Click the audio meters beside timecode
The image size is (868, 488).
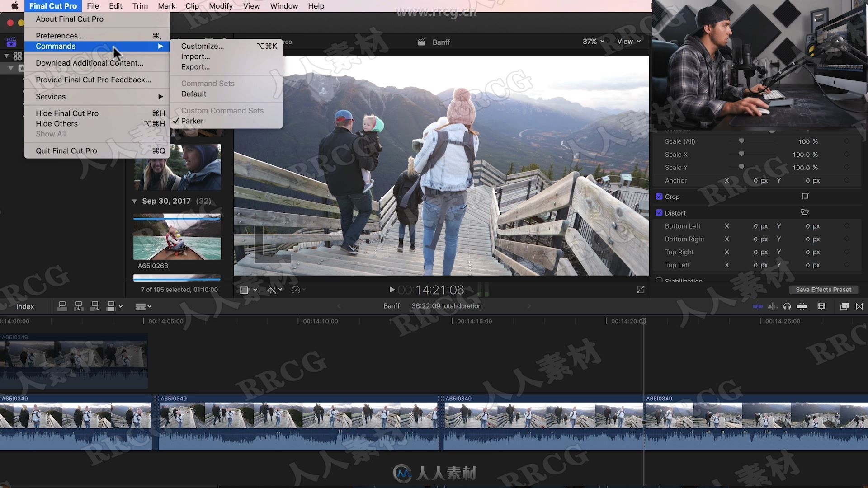point(483,290)
